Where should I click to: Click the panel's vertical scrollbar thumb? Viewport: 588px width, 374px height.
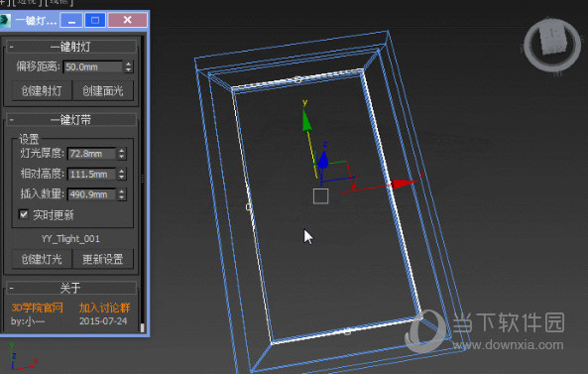[x=142, y=327]
